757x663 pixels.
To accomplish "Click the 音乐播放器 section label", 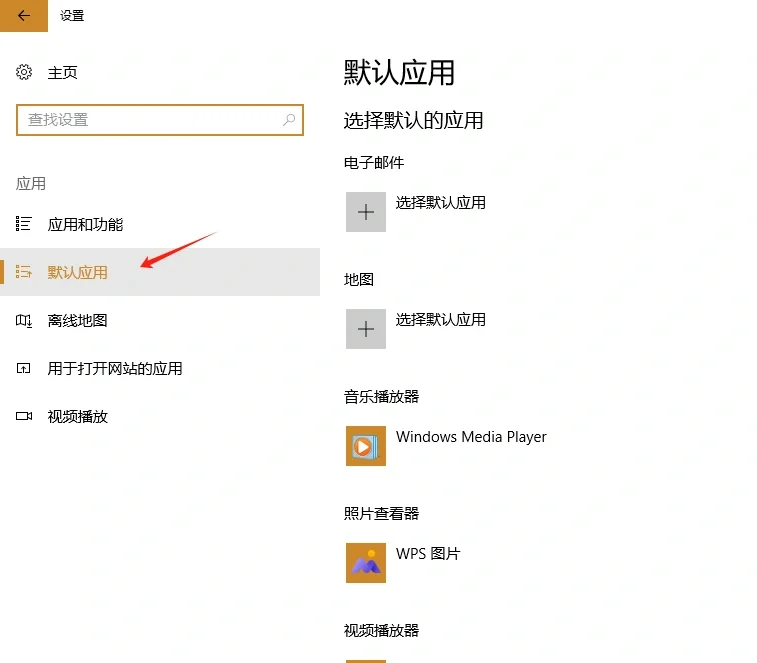I will (381, 396).
